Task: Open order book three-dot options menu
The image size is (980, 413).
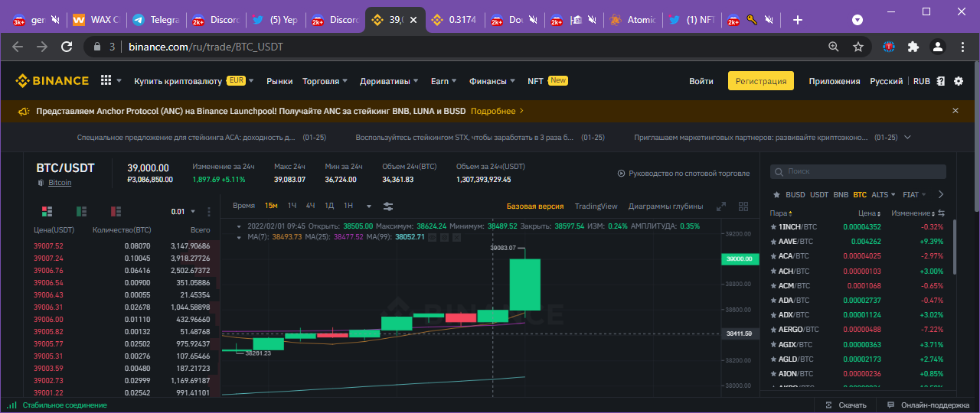Action: click(x=209, y=212)
